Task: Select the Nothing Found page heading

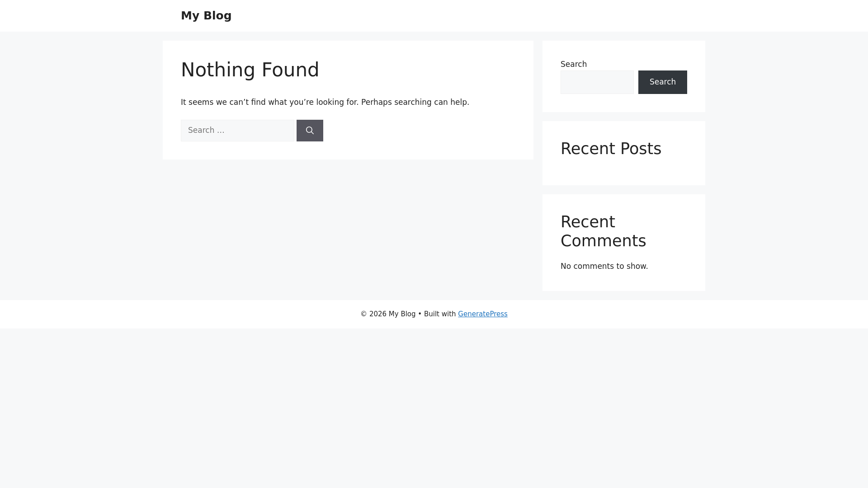Action: click(x=250, y=70)
